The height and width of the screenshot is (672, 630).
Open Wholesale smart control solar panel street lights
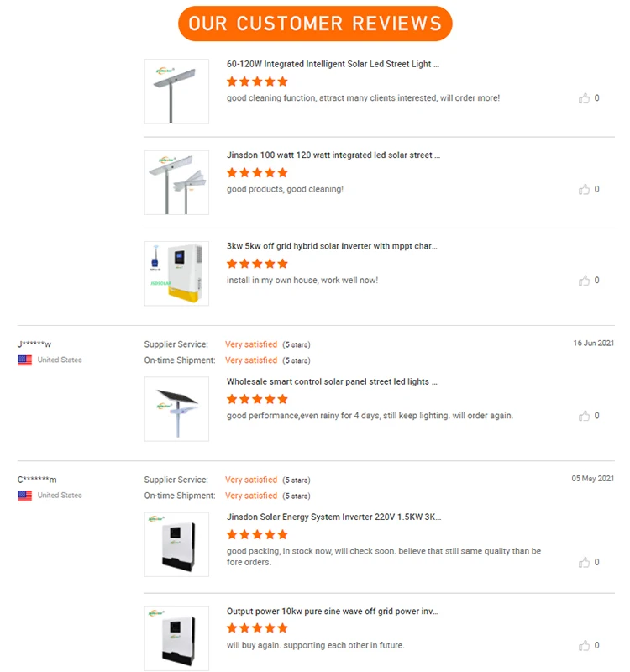(x=332, y=381)
